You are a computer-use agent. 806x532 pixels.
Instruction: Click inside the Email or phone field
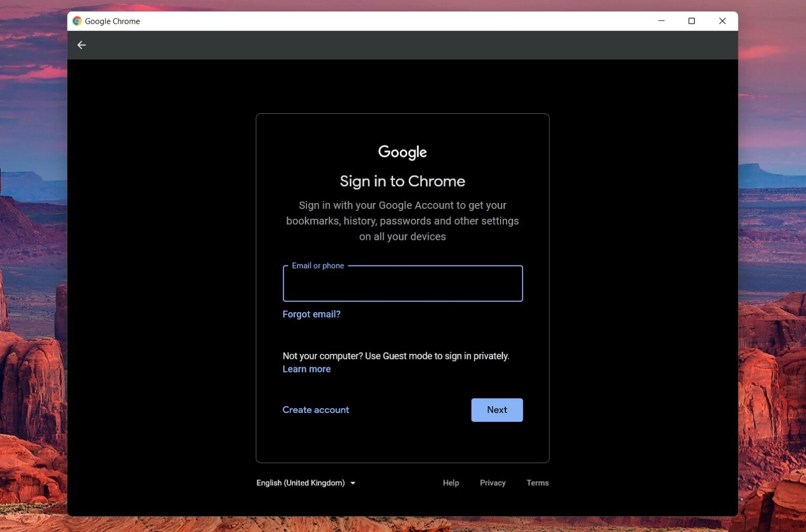(402, 286)
